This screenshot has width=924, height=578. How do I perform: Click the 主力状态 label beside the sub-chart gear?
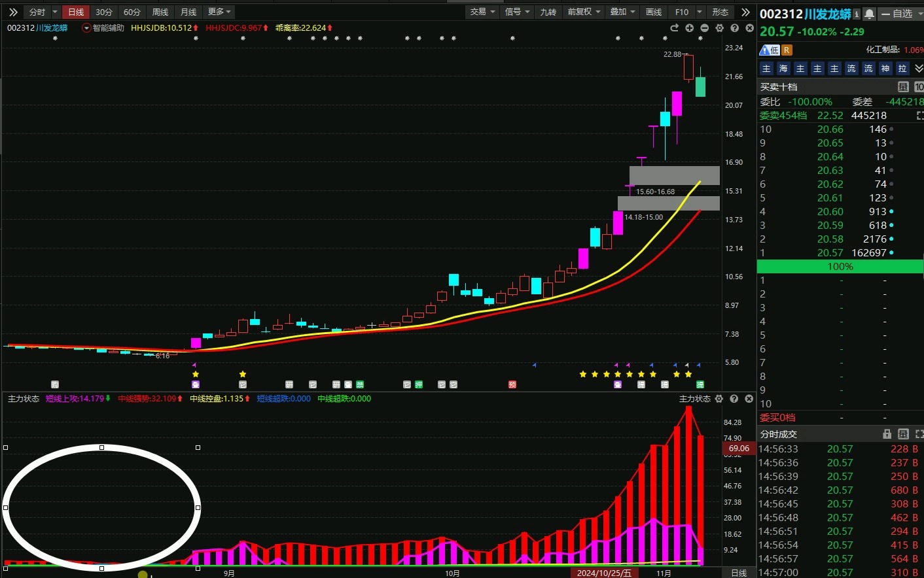tap(694, 399)
